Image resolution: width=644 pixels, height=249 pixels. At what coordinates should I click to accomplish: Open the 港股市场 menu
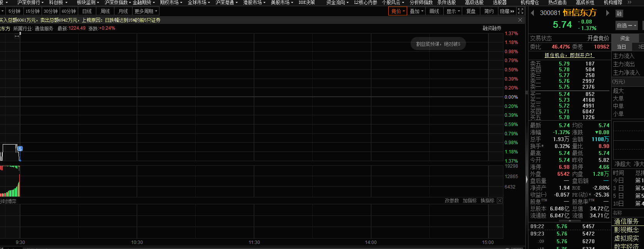click(254, 2)
